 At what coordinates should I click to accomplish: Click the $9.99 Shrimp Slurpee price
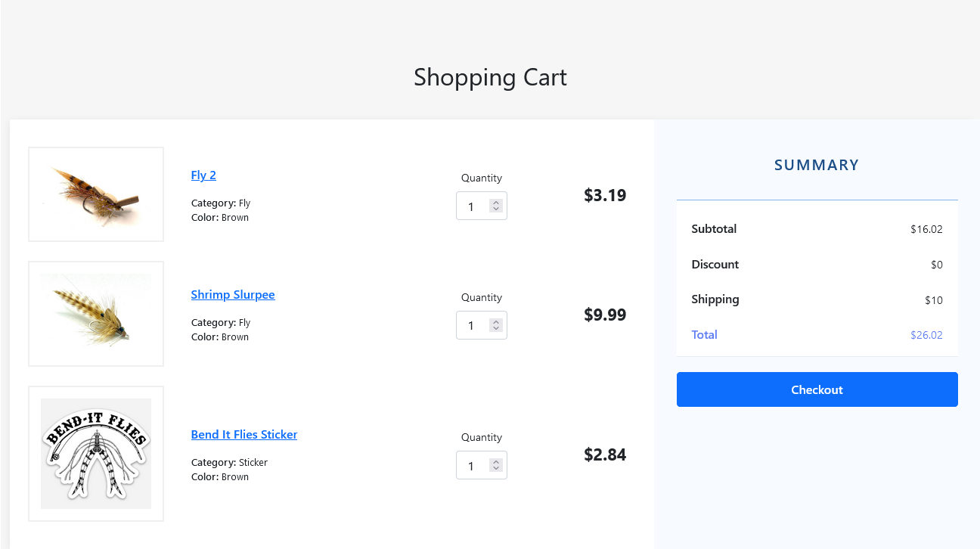(x=605, y=315)
